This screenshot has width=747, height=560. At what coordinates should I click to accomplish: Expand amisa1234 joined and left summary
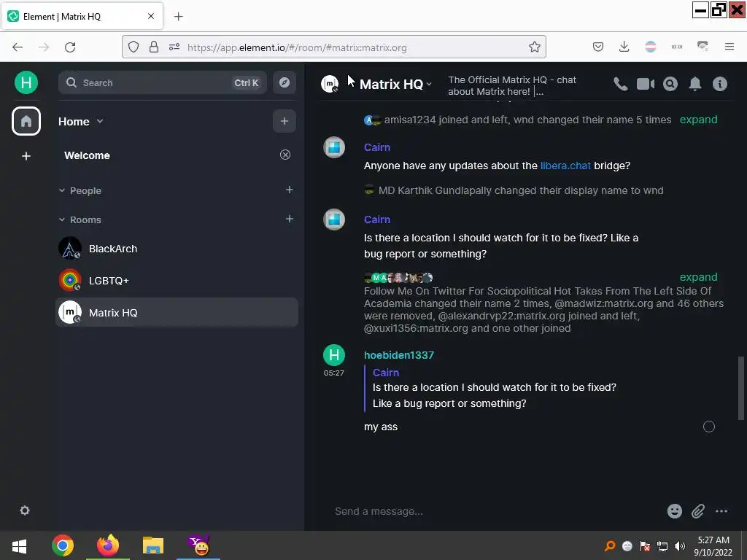click(x=698, y=120)
